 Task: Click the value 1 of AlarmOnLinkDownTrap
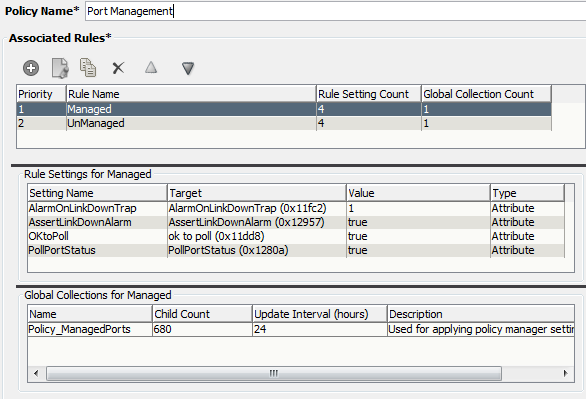pos(418,208)
